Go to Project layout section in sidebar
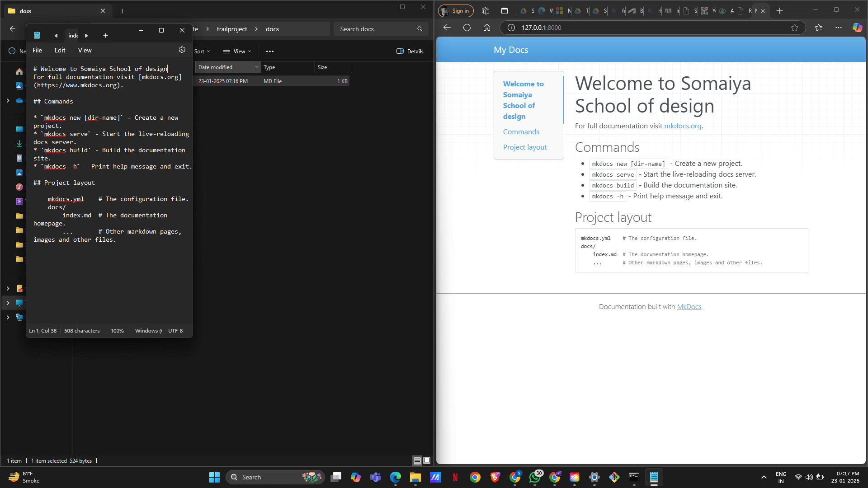This screenshot has height=488, width=868. [x=525, y=147]
